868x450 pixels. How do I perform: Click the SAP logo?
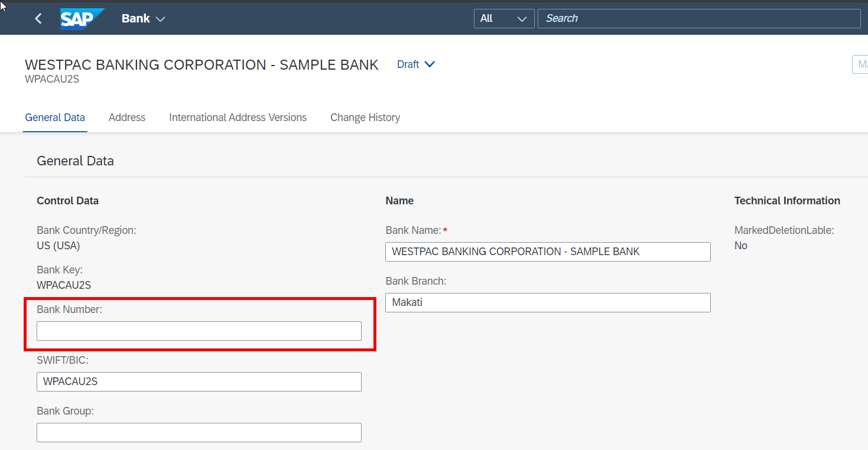[82, 18]
